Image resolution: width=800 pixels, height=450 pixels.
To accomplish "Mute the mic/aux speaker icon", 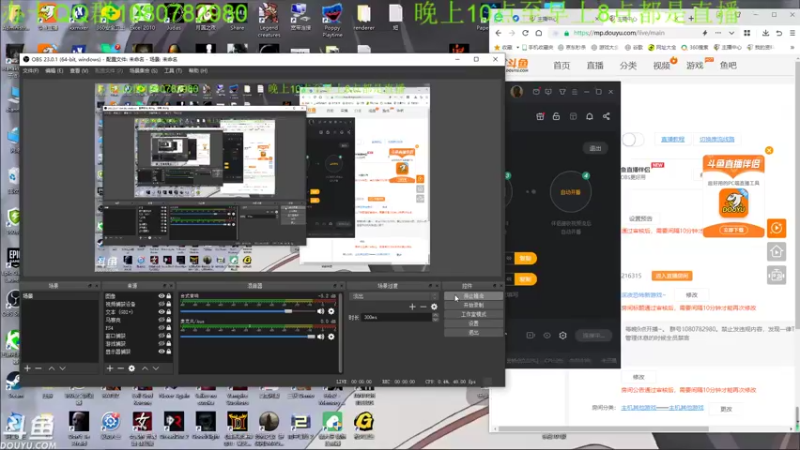I will coord(320,336).
